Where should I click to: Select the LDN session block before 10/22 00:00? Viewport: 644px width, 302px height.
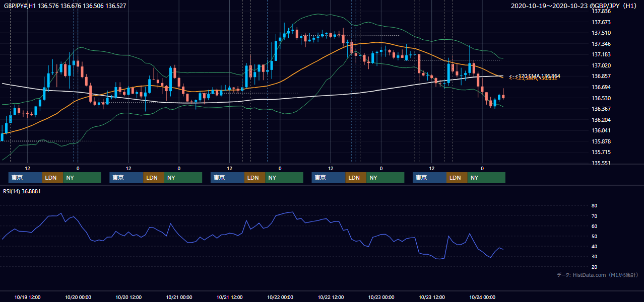pos(254,178)
